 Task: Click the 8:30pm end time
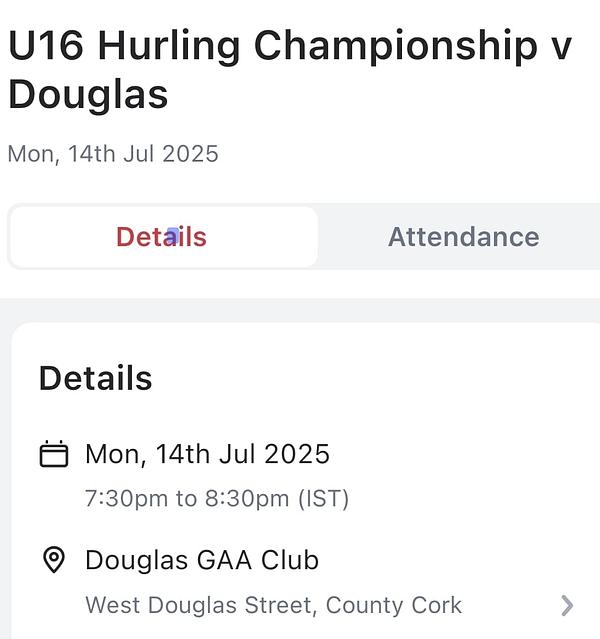coord(247,498)
